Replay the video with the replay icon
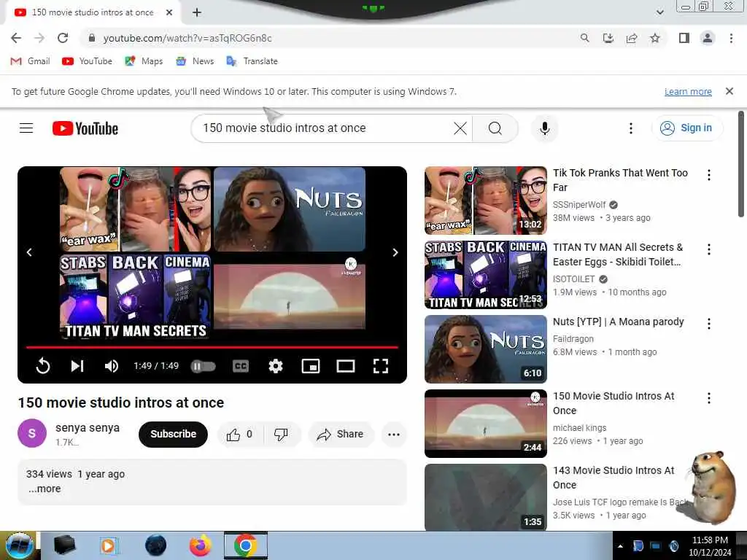This screenshot has height=560, width=747. point(43,366)
